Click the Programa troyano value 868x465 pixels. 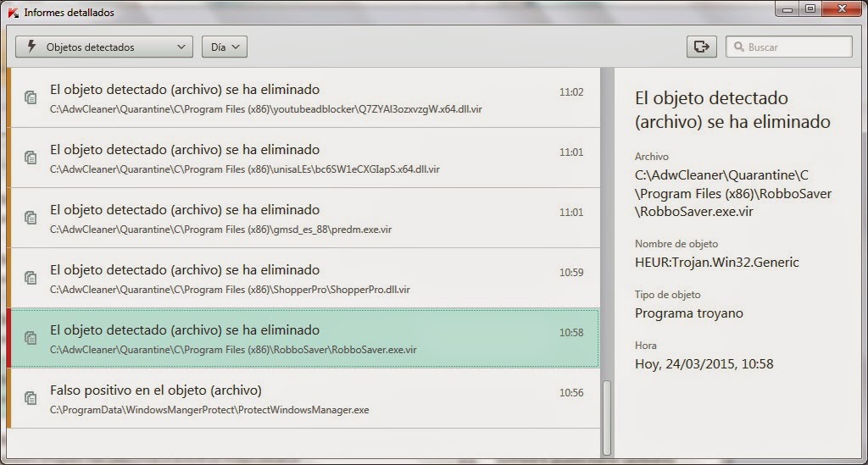tap(688, 313)
